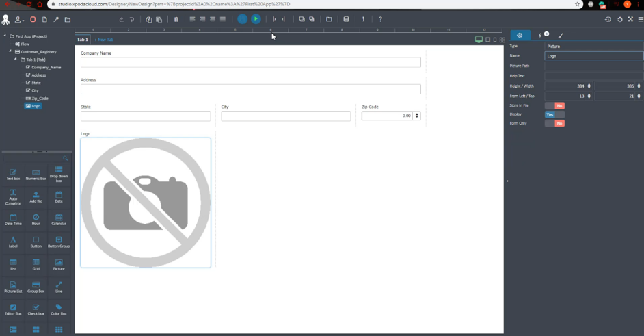The height and width of the screenshot is (336, 644).
Task: Pick the Text box component
Action: pos(13,175)
